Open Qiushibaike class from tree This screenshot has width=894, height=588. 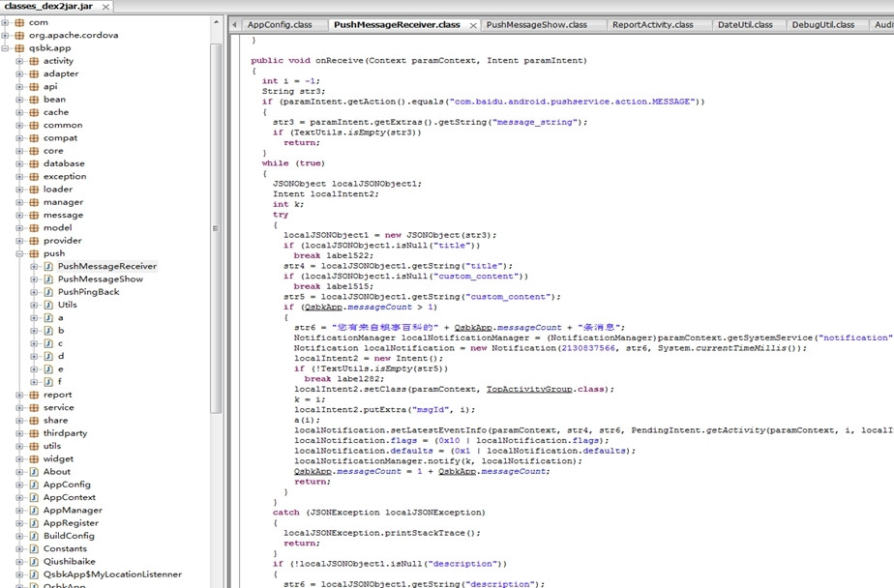tap(70, 562)
